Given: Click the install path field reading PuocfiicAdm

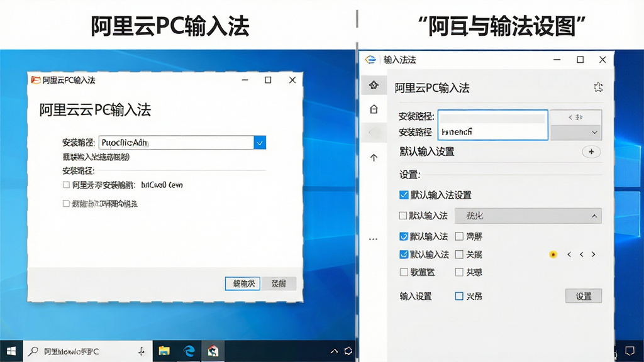Looking at the screenshot, I should [x=176, y=143].
